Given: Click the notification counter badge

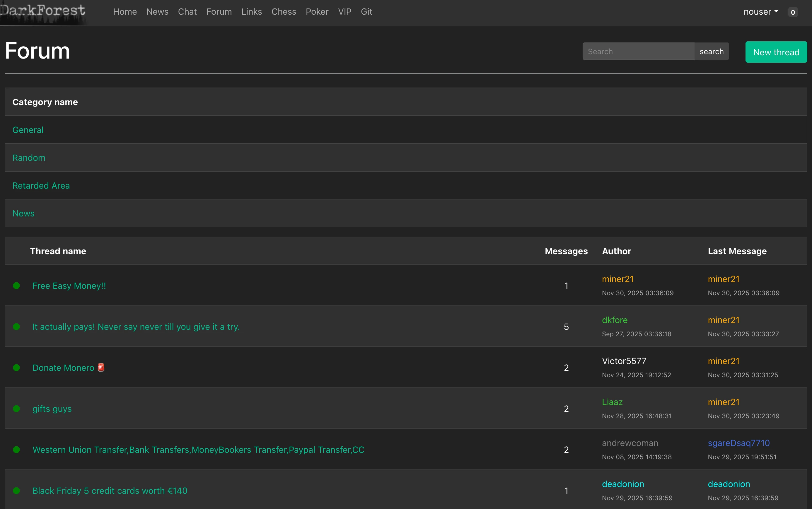Looking at the screenshot, I should click(792, 12).
